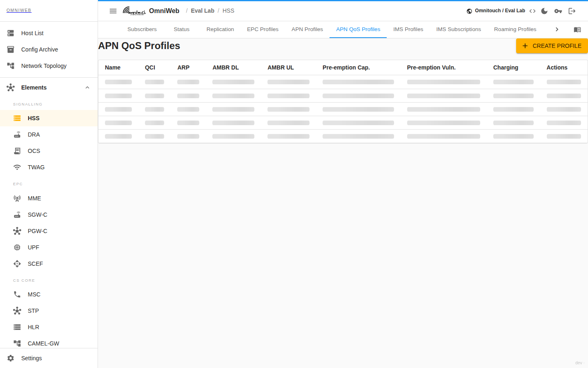The width and height of the screenshot is (588, 368).
Task: Select the IMS Subscriptions tab
Action: 459,29
